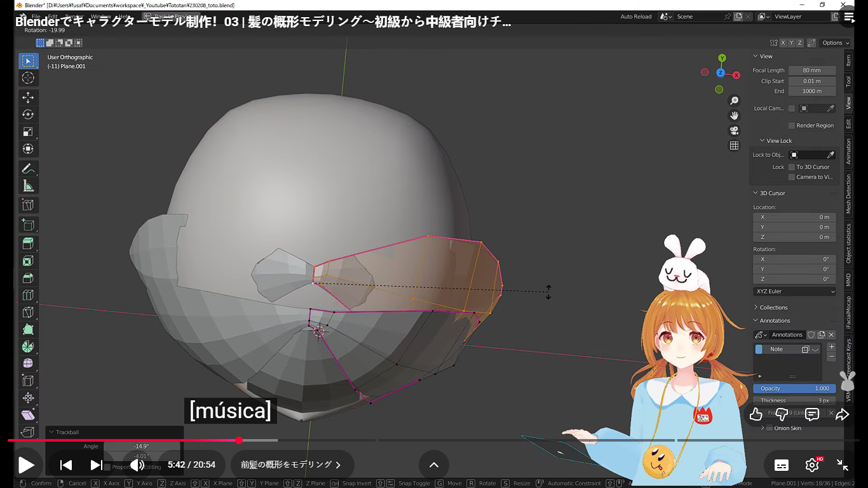Screen dimensions: 868x488
Task: Open the Mesh Detection sidebar tab
Action: [x=848, y=194]
